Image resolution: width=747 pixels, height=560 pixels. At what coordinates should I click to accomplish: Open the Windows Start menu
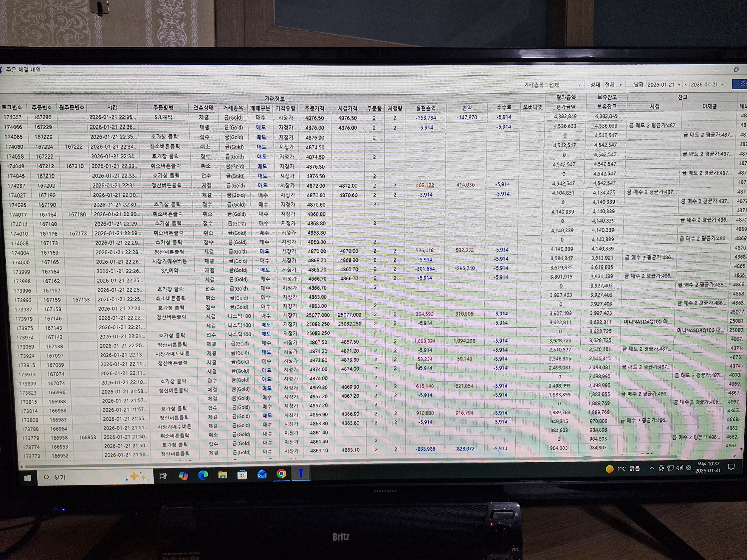28,478
